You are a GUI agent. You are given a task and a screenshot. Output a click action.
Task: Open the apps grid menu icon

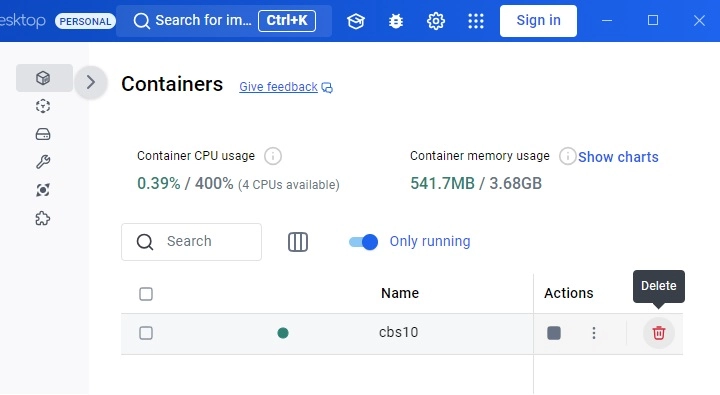(x=476, y=21)
